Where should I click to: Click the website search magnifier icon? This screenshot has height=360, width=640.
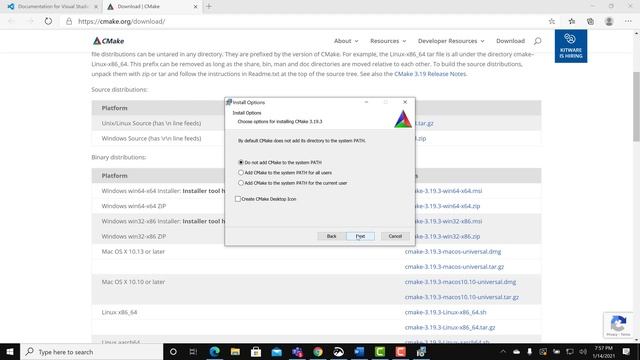(538, 41)
